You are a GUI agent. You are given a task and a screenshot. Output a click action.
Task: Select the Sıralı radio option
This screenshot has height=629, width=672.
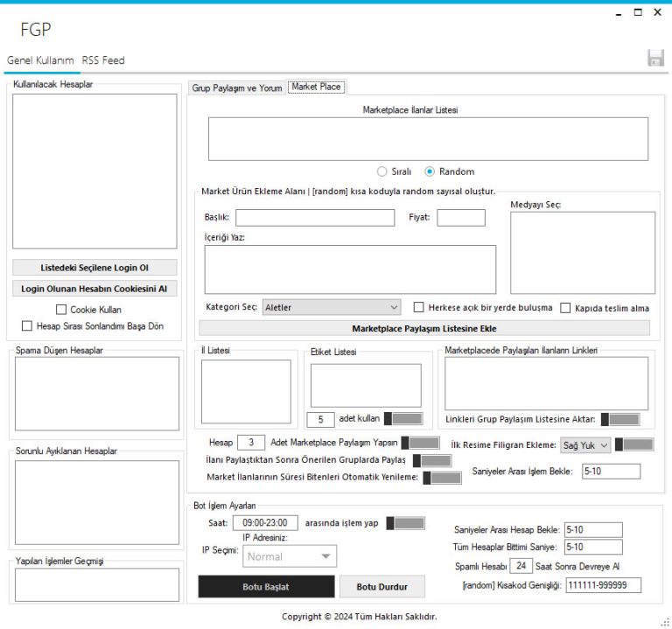pyautogui.click(x=381, y=171)
